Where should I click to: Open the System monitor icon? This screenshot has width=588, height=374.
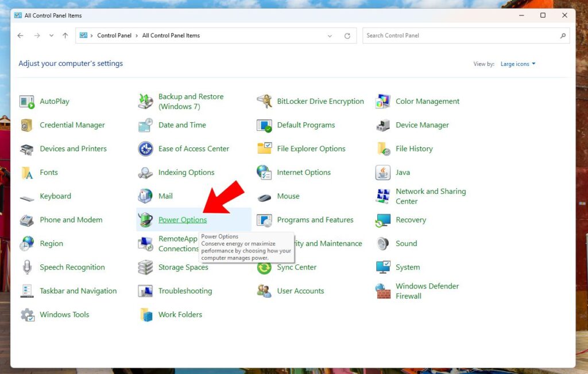point(383,267)
